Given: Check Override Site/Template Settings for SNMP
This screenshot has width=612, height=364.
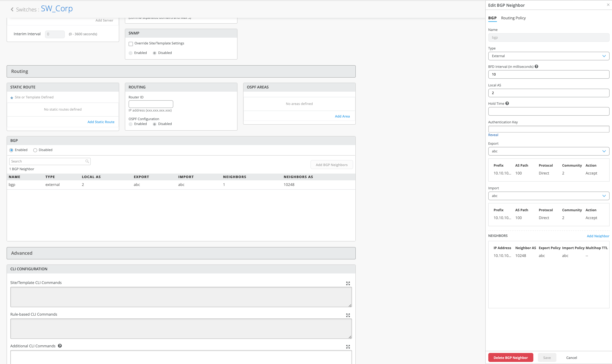Looking at the screenshot, I should pos(131,44).
